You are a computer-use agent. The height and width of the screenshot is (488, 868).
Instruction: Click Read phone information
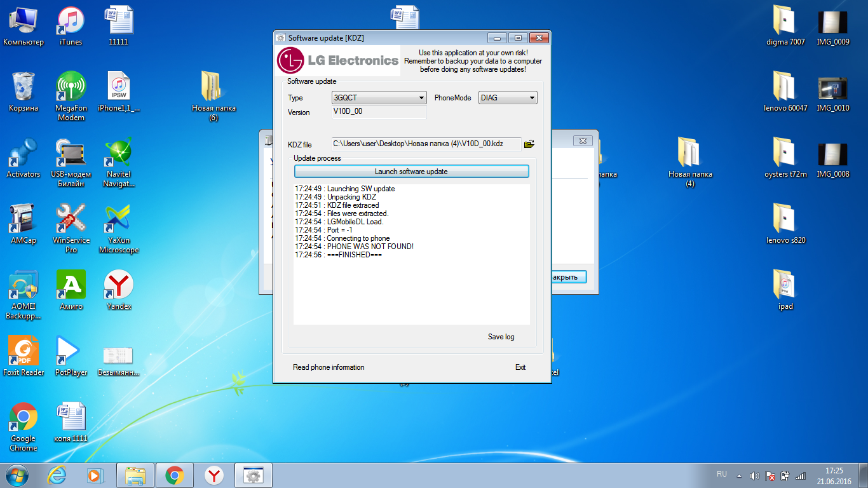click(329, 367)
